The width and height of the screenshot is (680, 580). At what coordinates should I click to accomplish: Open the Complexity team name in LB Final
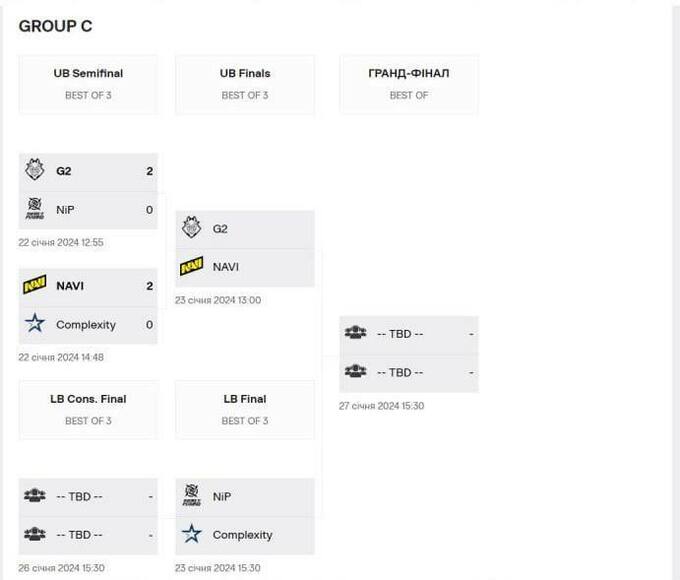242,535
